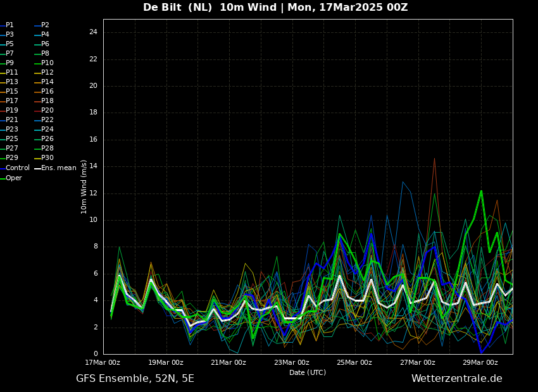Image resolution: width=538 pixels, height=392 pixels.
Task: Click the Date (UTC) x-axis title
Action: pos(308,373)
